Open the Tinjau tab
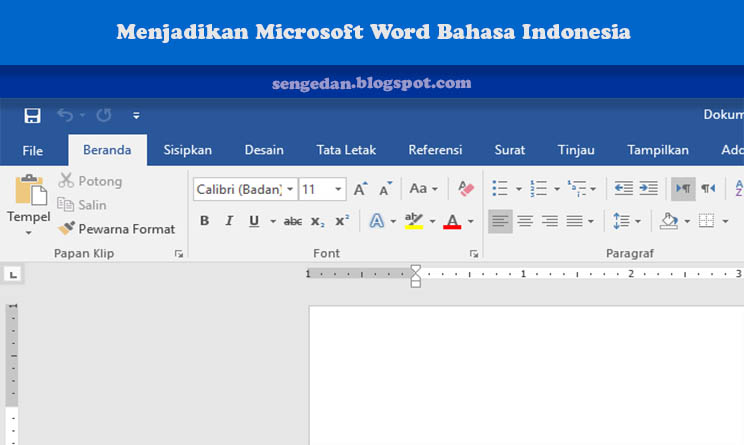Viewport: 744px width, 445px height. tap(576, 150)
